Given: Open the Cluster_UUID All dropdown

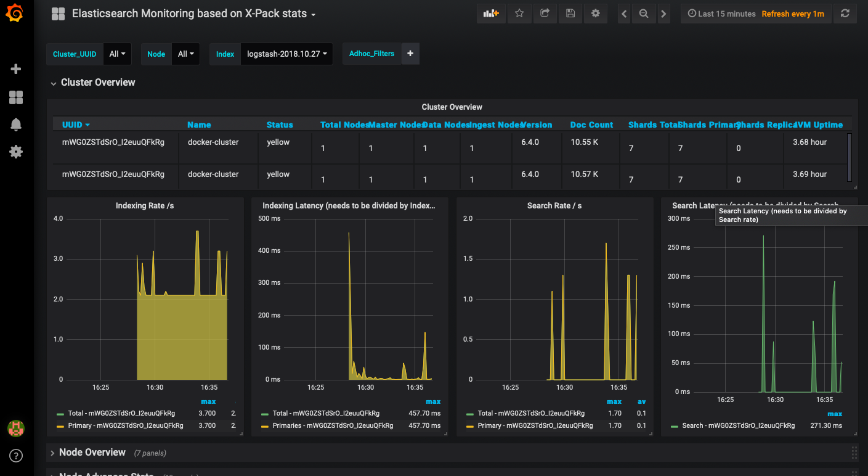Looking at the screenshot, I should 117,54.
